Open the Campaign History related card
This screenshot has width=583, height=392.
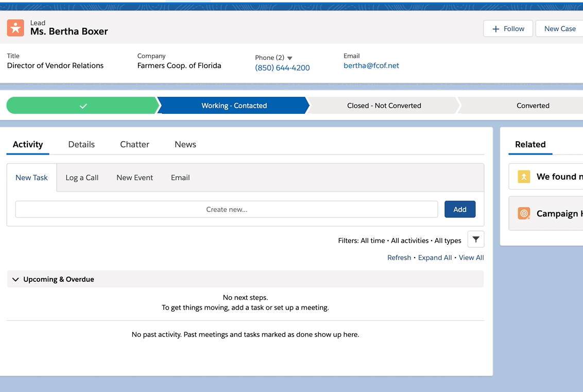coord(546,213)
